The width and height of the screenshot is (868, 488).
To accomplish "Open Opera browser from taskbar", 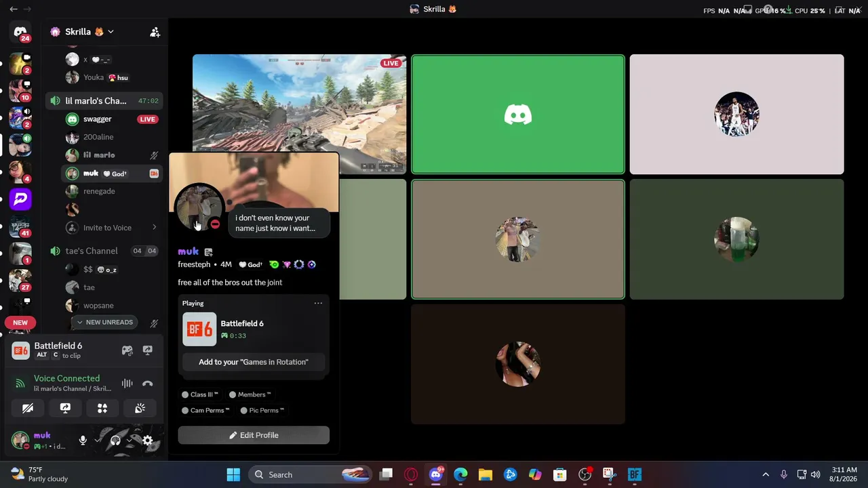I will click(x=411, y=474).
